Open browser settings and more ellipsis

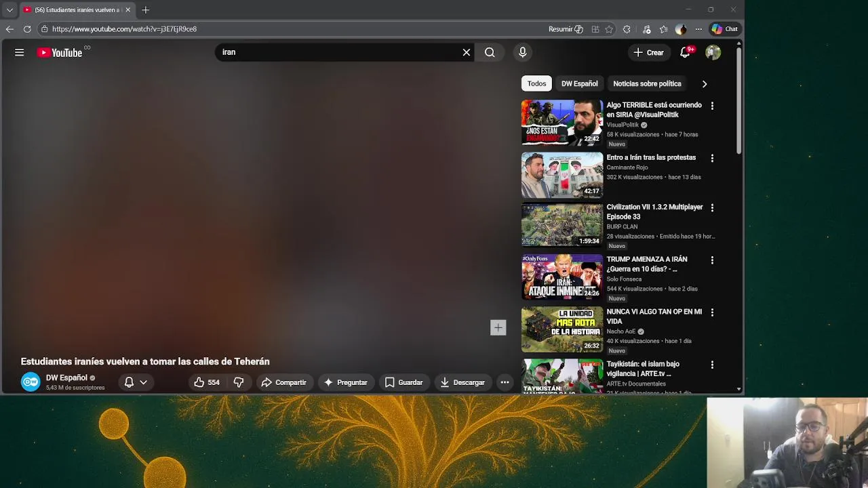tap(698, 29)
